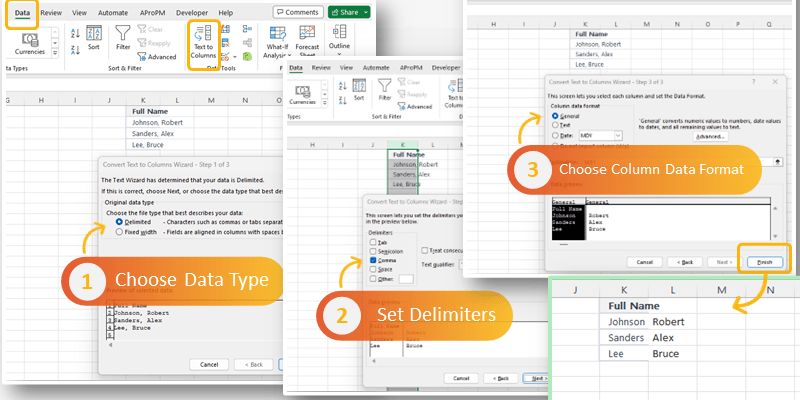The height and width of the screenshot is (400, 800).
Task: Select General column data format radio
Action: 555,116
